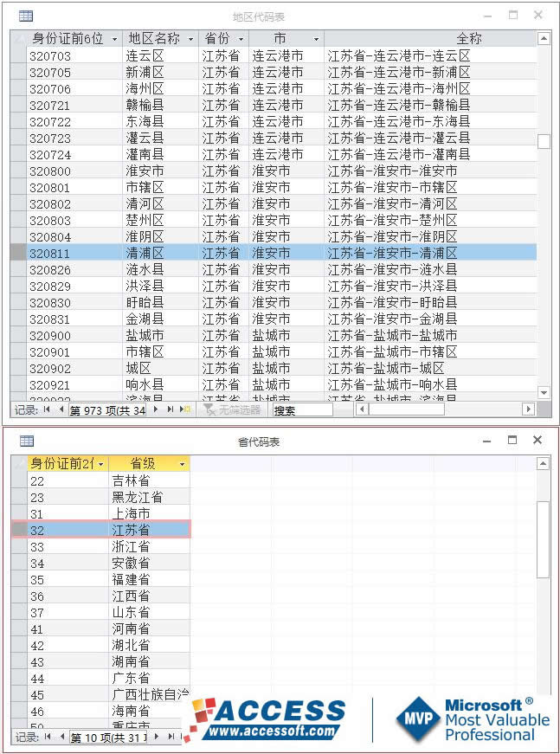Expand the 省份 column dropdown arrow
Image resolution: width=560 pixels, height=754 pixels.
tap(241, 39)
